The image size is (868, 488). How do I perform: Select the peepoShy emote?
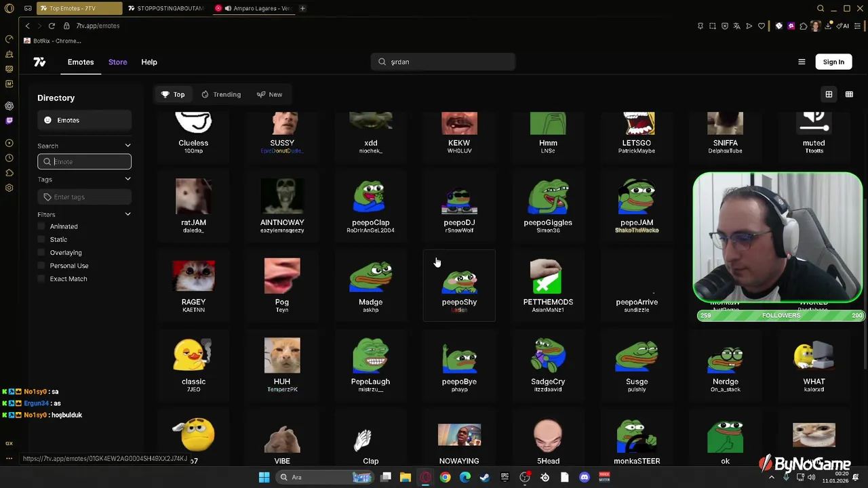coord(459,285)
